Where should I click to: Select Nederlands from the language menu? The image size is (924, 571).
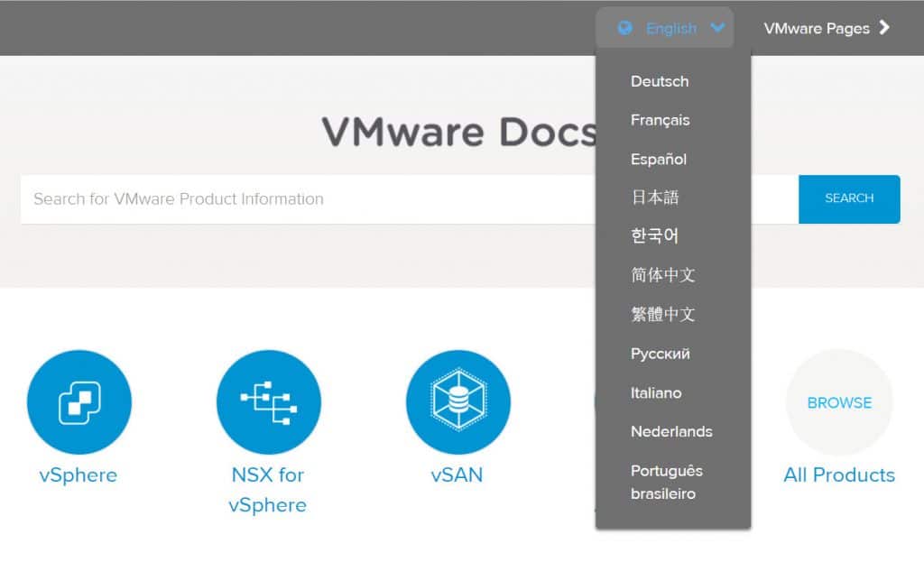[x=671, y=432]
